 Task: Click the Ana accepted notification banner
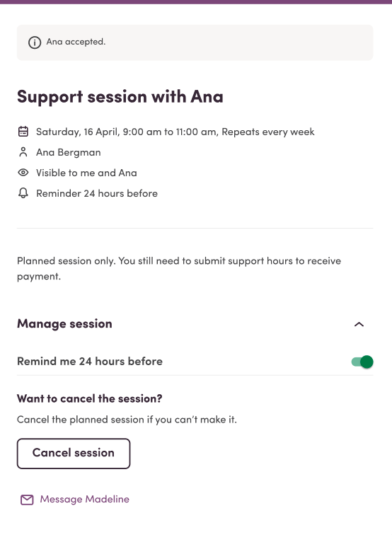(x=195, y=42)
